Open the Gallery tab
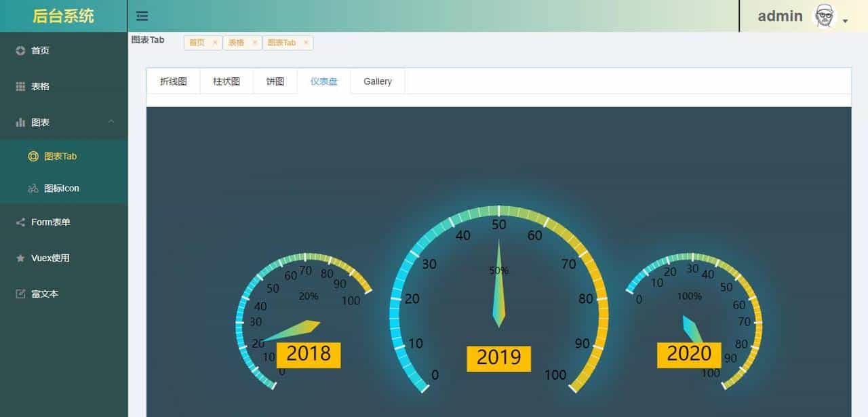868x417 pixels. point(377,81)
